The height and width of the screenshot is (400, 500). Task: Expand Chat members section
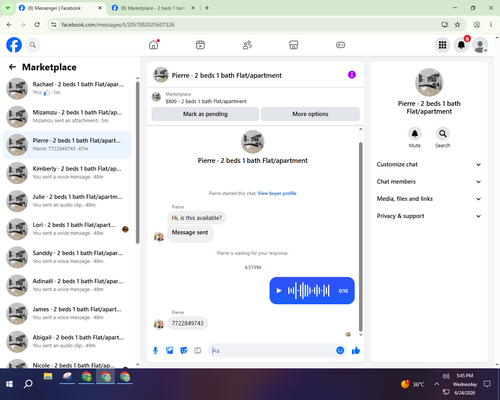[429, 182]
